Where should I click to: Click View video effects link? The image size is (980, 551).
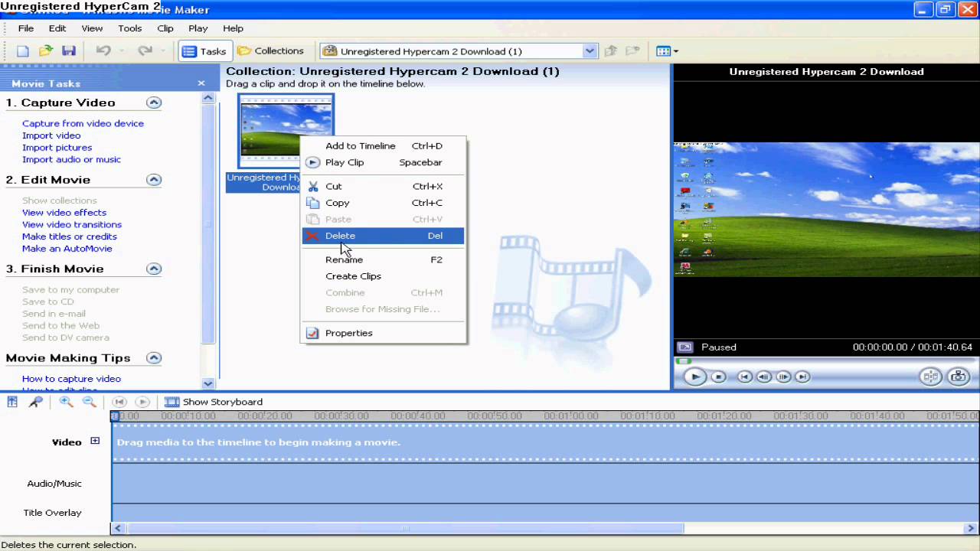pyautogui.click(x=64, y=213)
